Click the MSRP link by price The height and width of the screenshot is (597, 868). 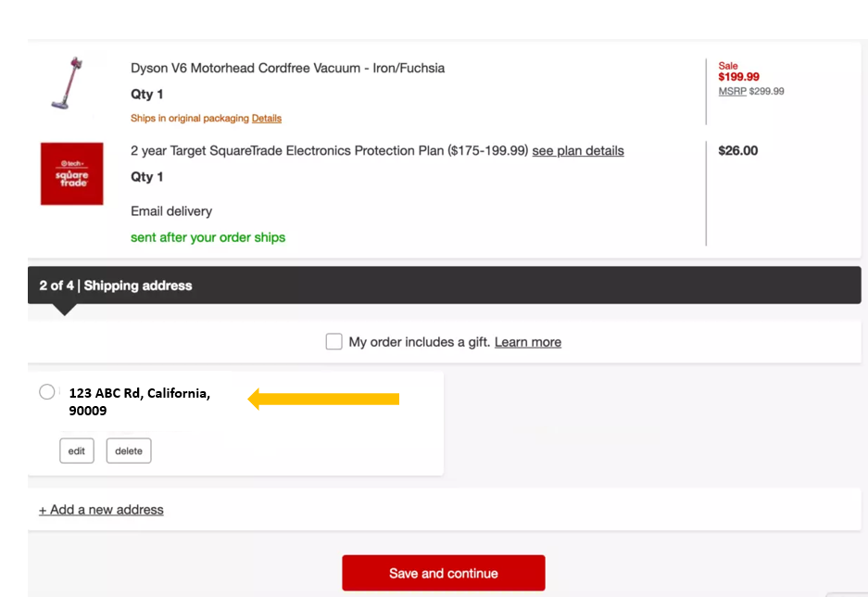click(733, 92)
